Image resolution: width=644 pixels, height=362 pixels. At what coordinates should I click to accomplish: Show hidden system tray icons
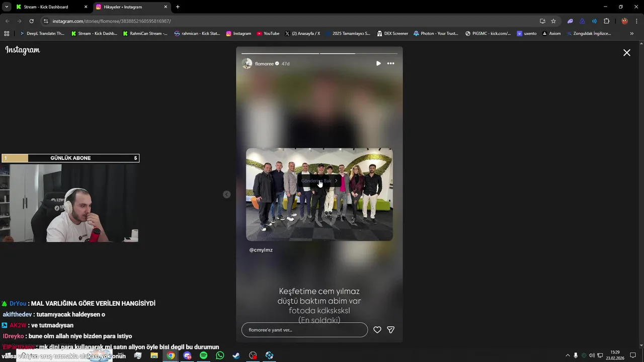[568, 355]
